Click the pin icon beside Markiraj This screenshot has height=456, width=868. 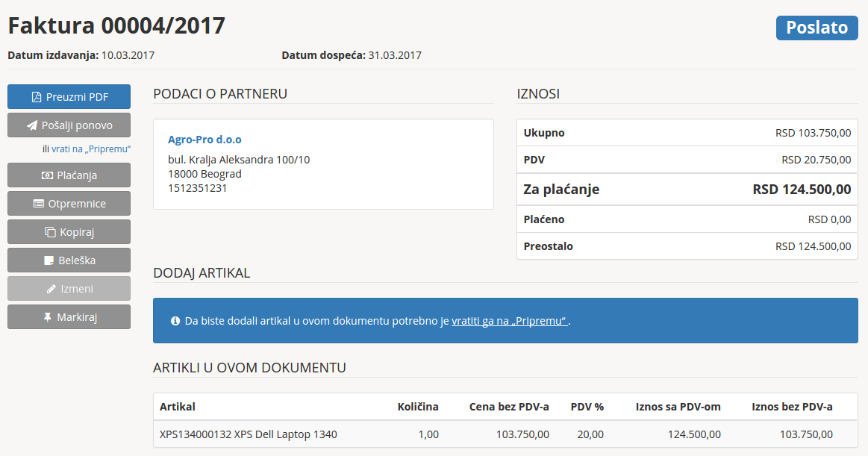tap(48, 317)
